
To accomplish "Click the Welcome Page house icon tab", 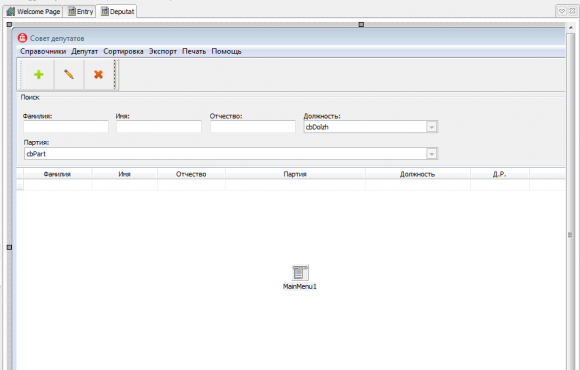I will click(11, 11).
